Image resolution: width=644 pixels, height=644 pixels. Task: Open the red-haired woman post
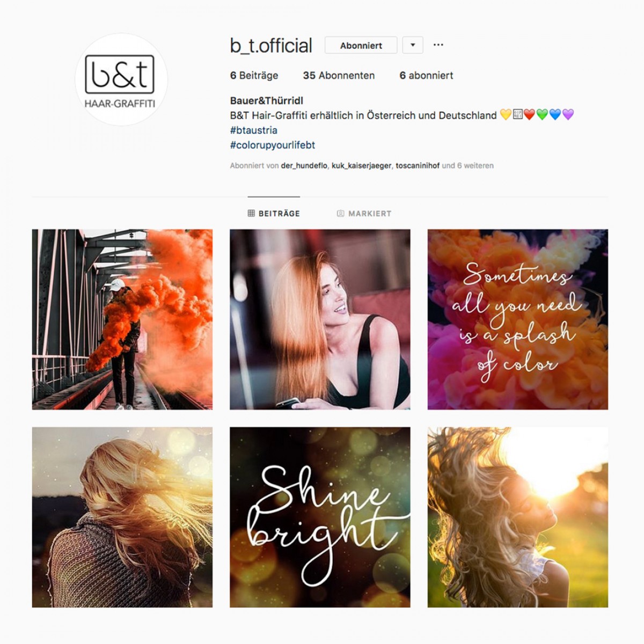(320, 319)
